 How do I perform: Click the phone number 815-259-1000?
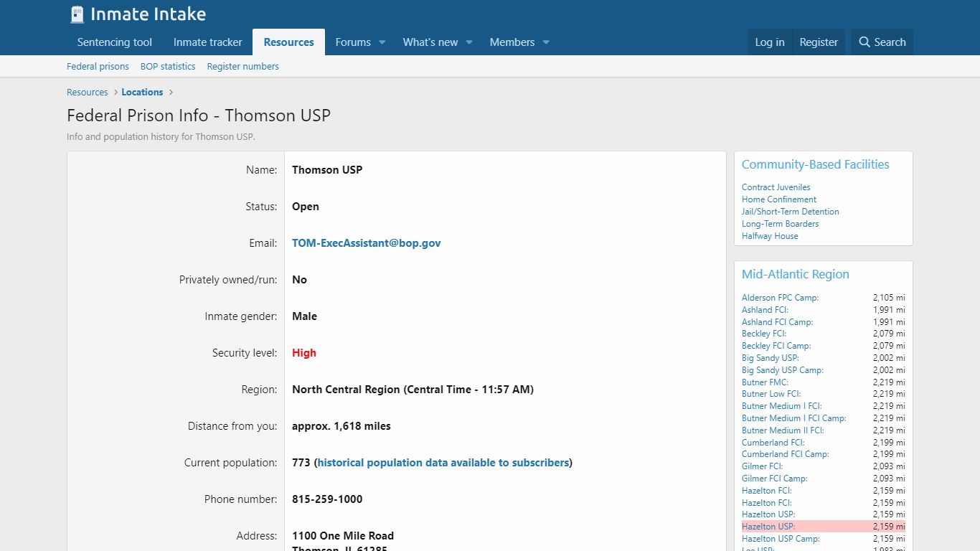pyautogui.click(x=327, y=499)
